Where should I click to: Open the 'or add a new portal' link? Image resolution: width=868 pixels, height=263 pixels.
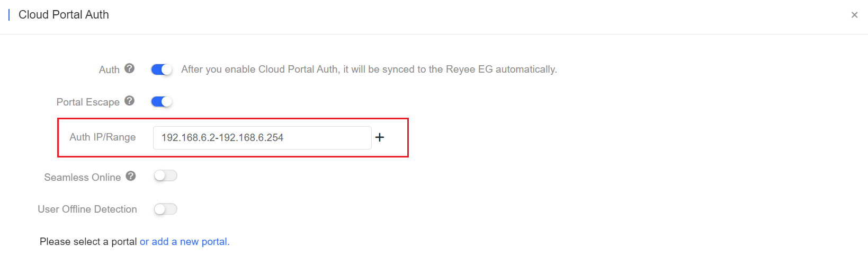(x=184, y=242)
